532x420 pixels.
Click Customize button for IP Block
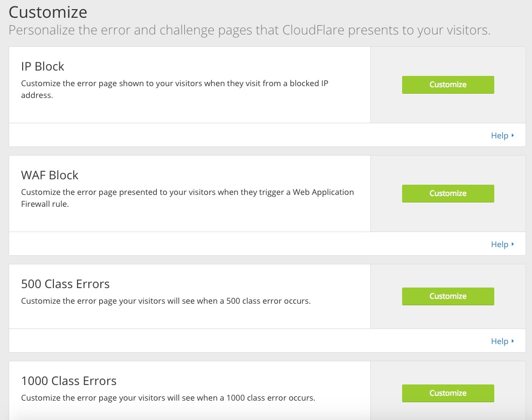click(448, 85)
